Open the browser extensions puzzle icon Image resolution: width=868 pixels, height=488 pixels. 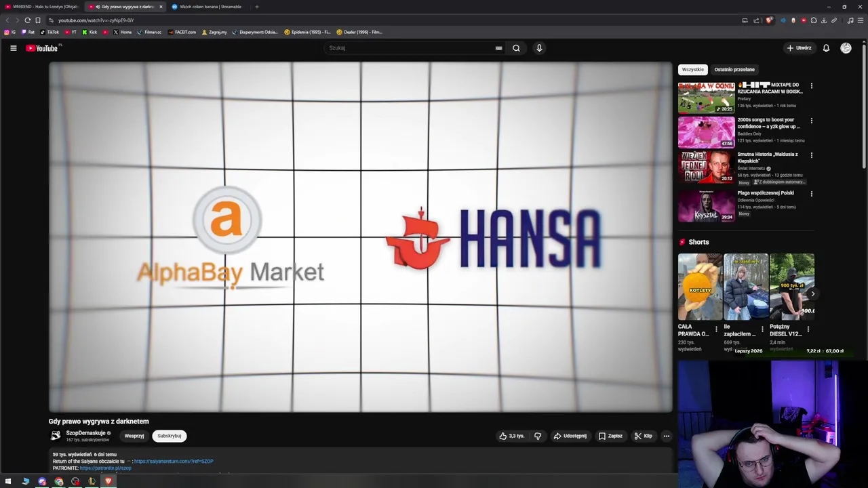pyautogui.click(x=814, y=20)
